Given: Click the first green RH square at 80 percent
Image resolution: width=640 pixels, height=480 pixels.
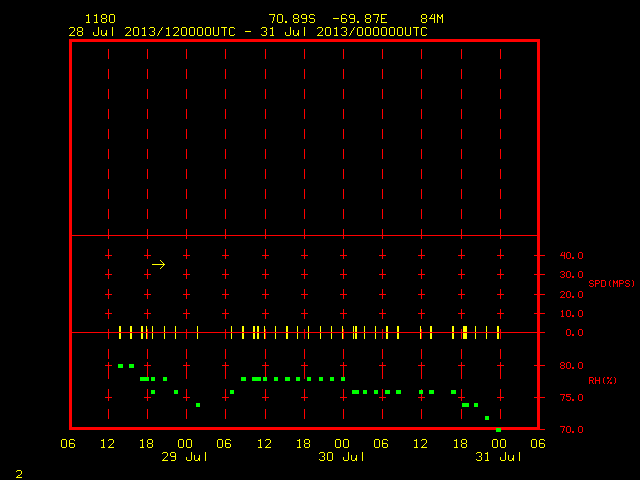Looking at the screenshot, I should point(120,366).
